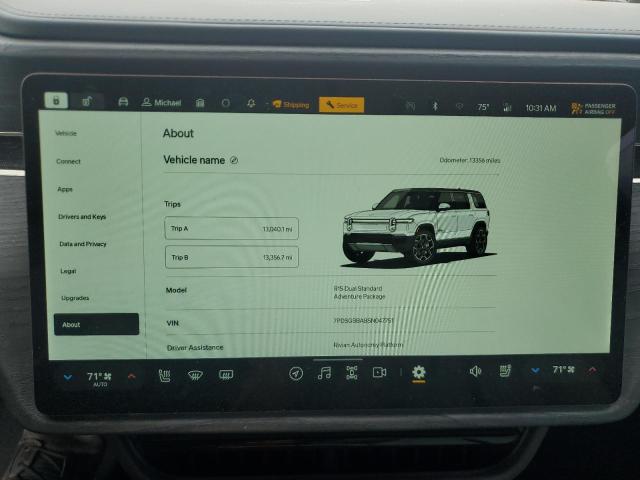The width and height of the screenshot is (640, 480).
Task: Tap the Model R1S Dual Standard value
Action: (x=359, y=293)
